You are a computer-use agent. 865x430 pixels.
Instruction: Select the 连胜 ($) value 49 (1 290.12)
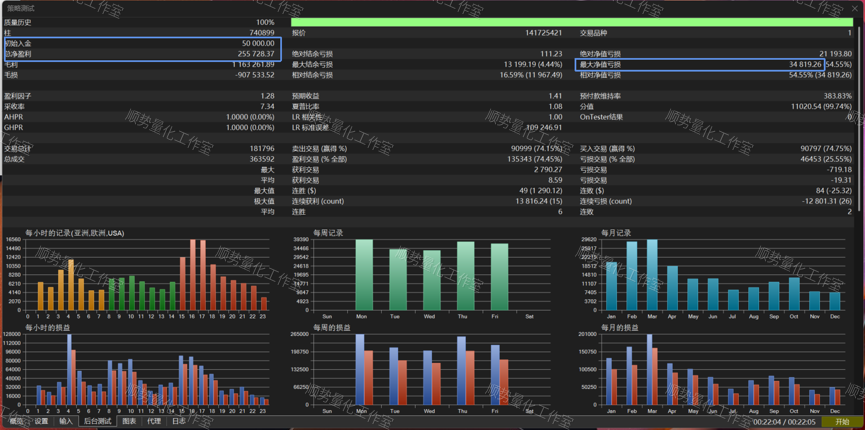[541, 190]
